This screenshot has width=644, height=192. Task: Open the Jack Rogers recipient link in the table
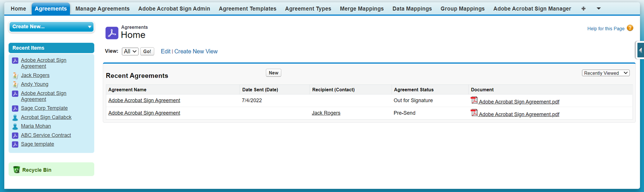[x=326, y=113]
